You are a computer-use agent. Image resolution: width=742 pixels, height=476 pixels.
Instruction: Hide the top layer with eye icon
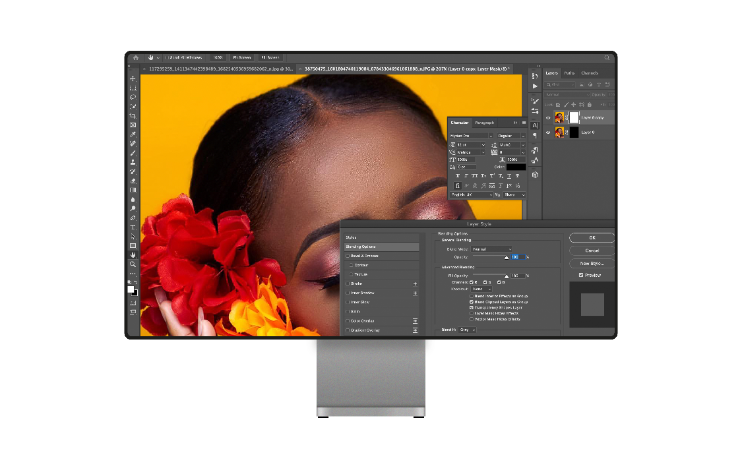coord(548,118)
